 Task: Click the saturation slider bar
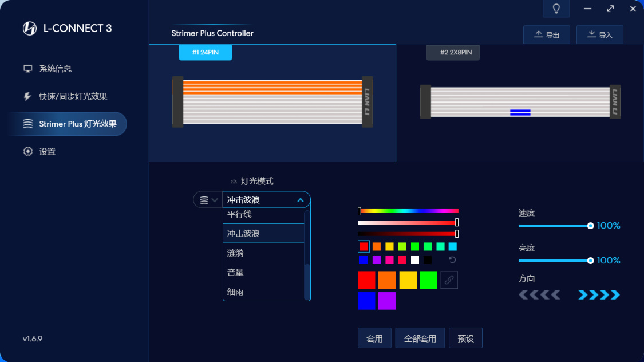point(408,222)
